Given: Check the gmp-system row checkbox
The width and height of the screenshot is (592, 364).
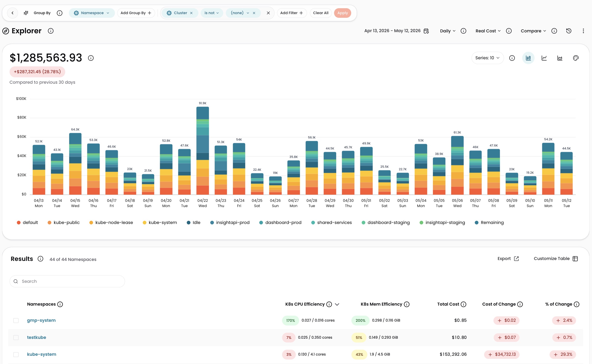Looking at the screenshot, I should (16, 320).
